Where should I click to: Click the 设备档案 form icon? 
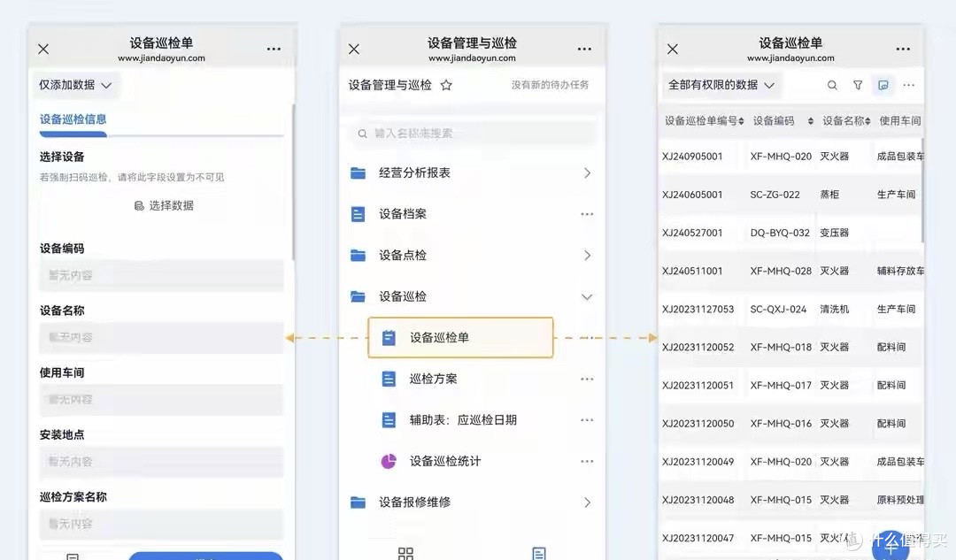(358, 214)
